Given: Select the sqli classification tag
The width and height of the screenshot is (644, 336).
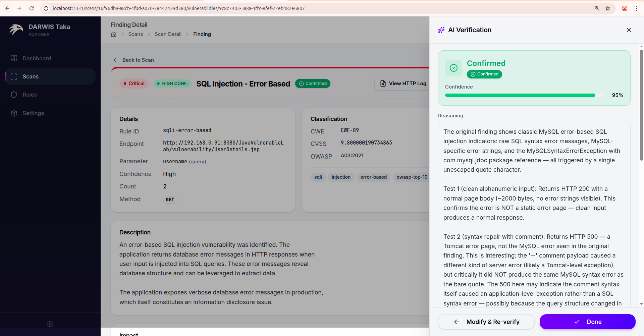Looking at the screenshot, I should coord(318,177).
